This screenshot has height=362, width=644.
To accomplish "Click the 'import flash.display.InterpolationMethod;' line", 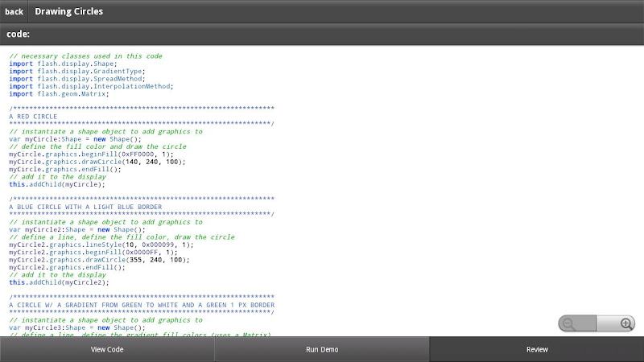I will [91, 86].
